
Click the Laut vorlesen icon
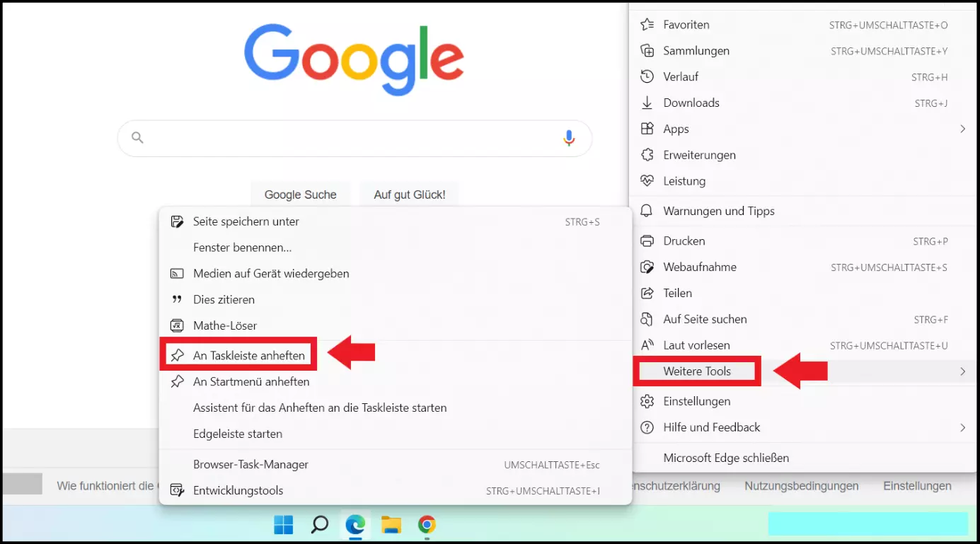click(x=647, y=345)
